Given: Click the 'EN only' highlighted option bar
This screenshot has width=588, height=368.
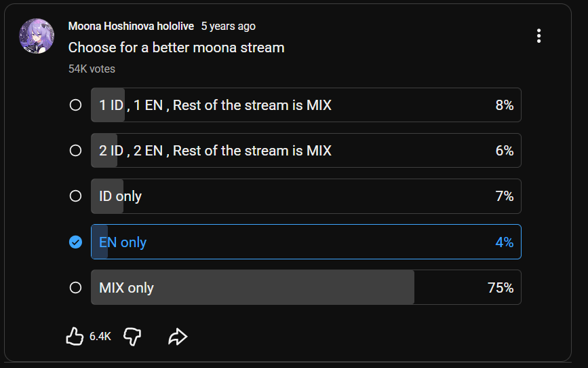Looking at the screenshot, I should [x=306, y=242].
